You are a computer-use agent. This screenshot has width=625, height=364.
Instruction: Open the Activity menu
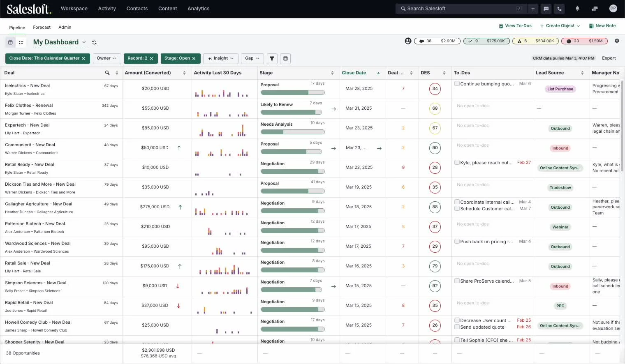point(107,9)
